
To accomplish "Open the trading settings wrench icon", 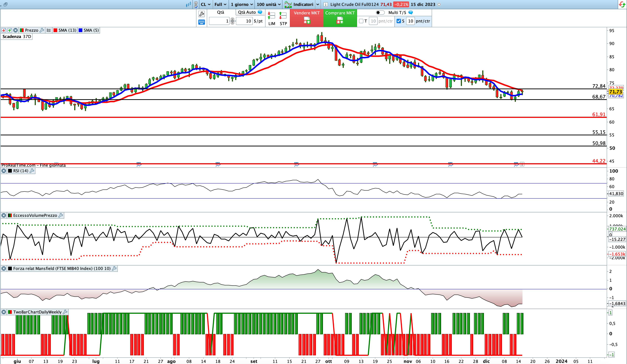I will click(x=202, y=14).
